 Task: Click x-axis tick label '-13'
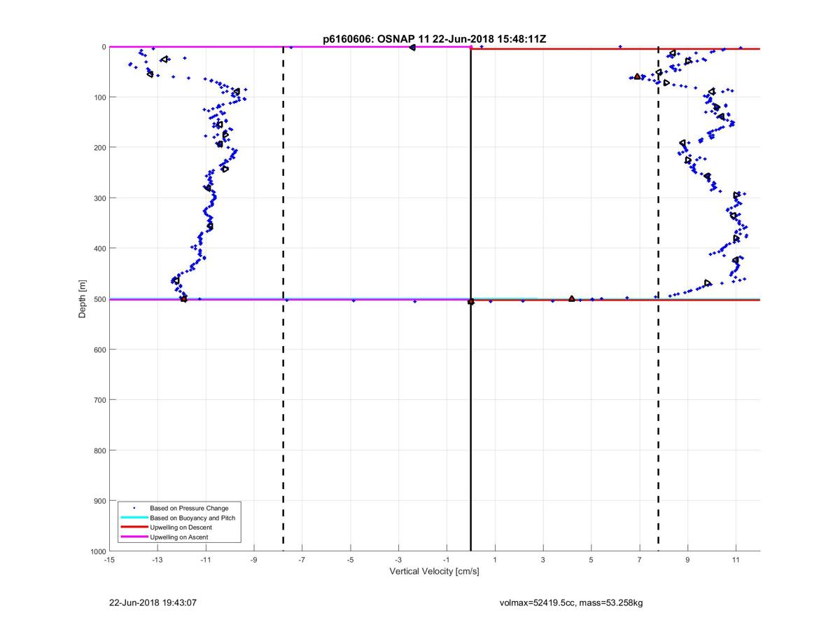click(x=157, y=560)
